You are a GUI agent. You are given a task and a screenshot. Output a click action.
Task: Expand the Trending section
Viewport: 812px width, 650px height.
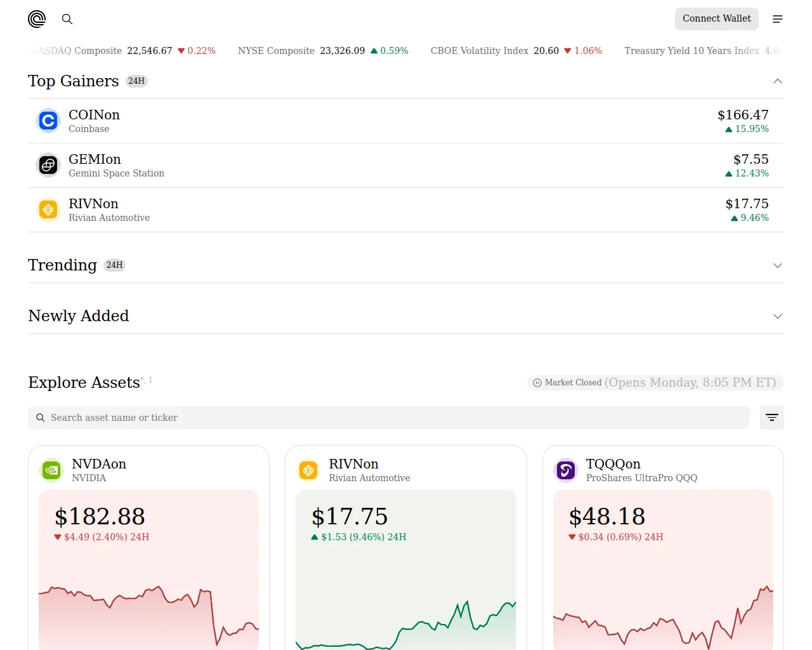[778, 265]
